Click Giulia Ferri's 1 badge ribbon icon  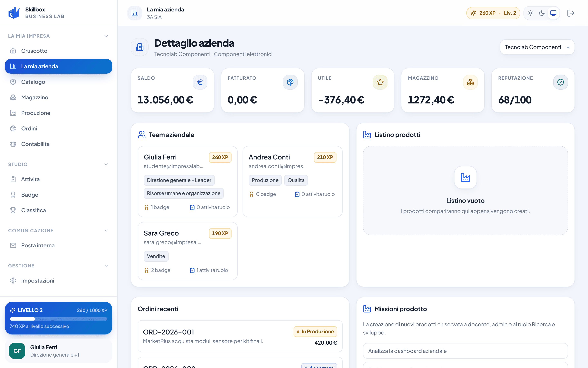tap(147, 207)
